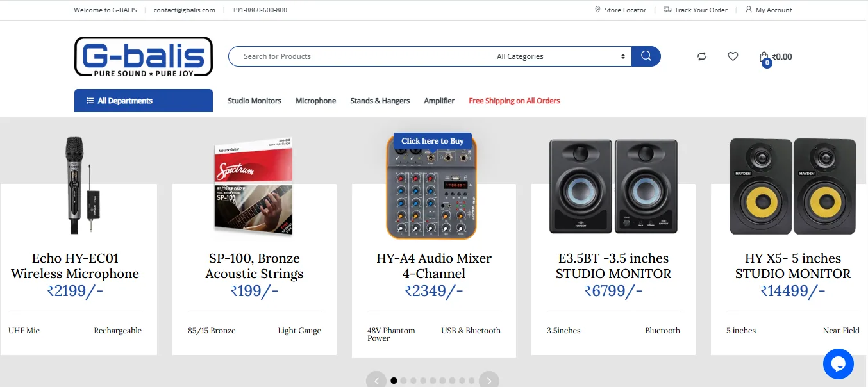Click the Light Gauge feature text
The image size is (868, 387).
pyautogui.click(x=299, y=331)
